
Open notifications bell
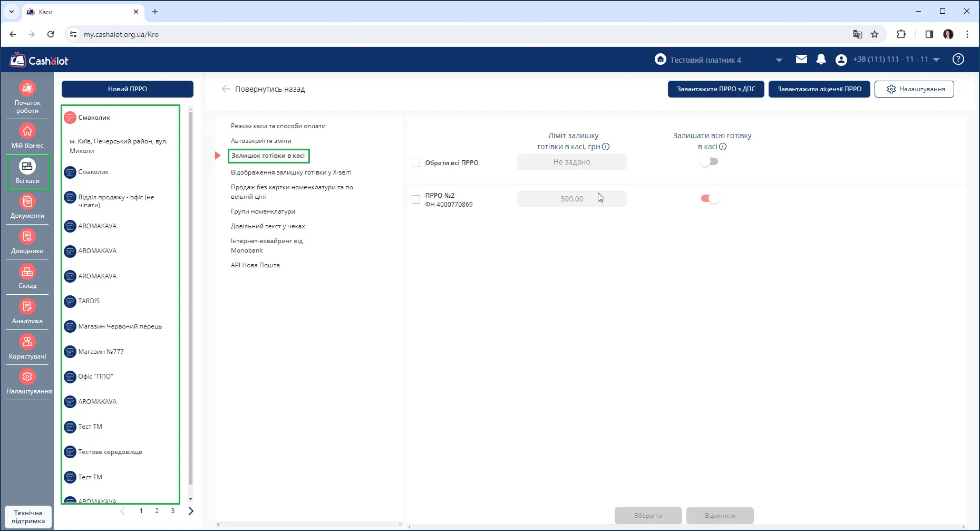click(x=821, y=59)
